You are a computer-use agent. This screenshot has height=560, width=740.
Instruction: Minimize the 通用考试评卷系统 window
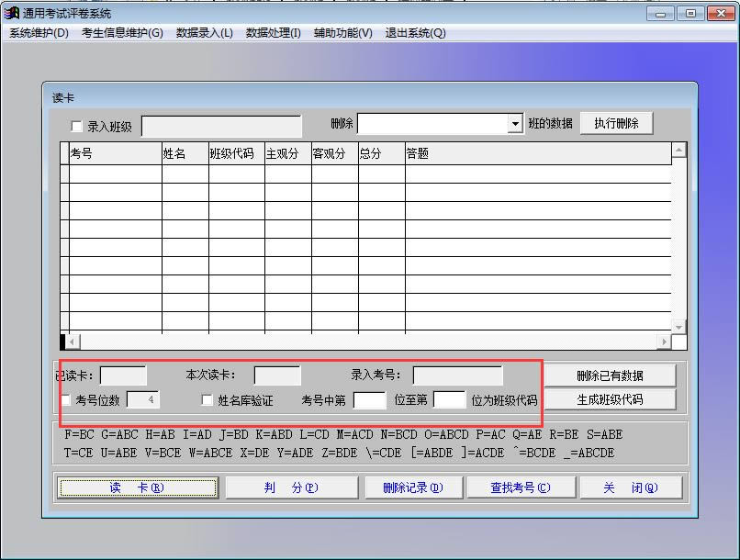(660, 14)
